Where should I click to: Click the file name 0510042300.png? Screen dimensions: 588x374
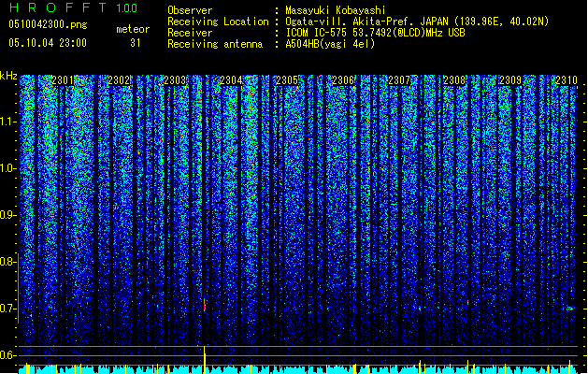48,24
